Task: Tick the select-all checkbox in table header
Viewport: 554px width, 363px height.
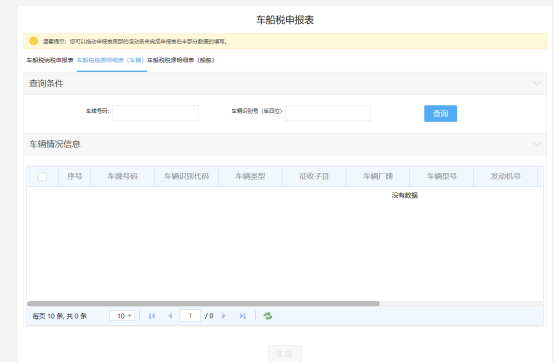Action: (x=42, y=177)
